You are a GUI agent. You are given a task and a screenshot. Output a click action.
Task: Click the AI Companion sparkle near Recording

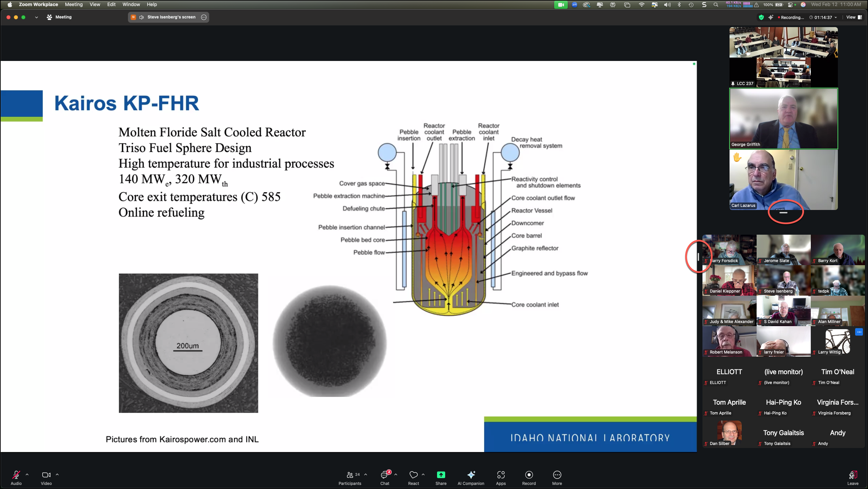click(771, 17)
